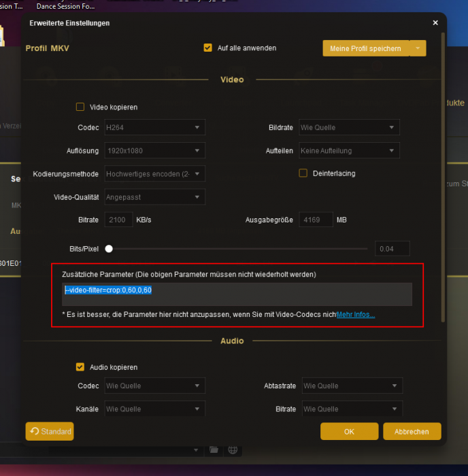Uncheck Auf alle anwenden

tap(208, 48)
